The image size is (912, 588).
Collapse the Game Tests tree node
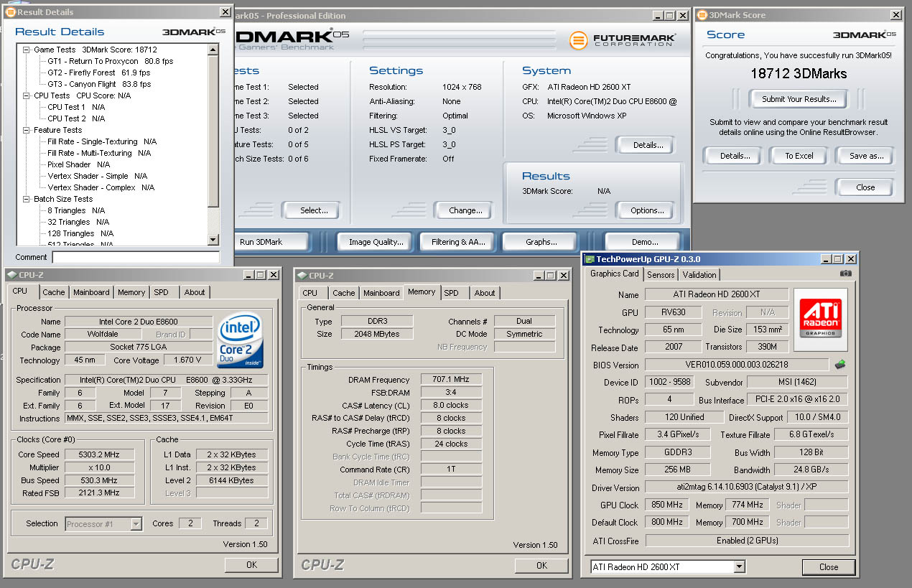(27, 50)
